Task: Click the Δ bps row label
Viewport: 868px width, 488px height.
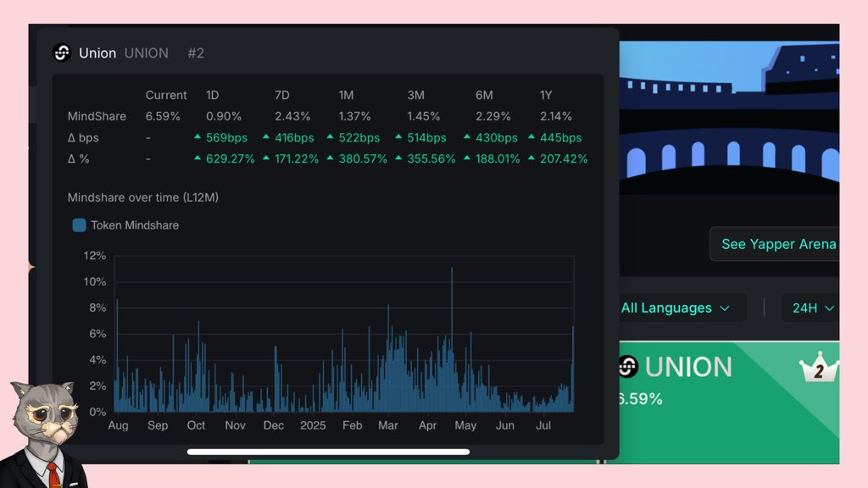Action: [x=83, y=138]
